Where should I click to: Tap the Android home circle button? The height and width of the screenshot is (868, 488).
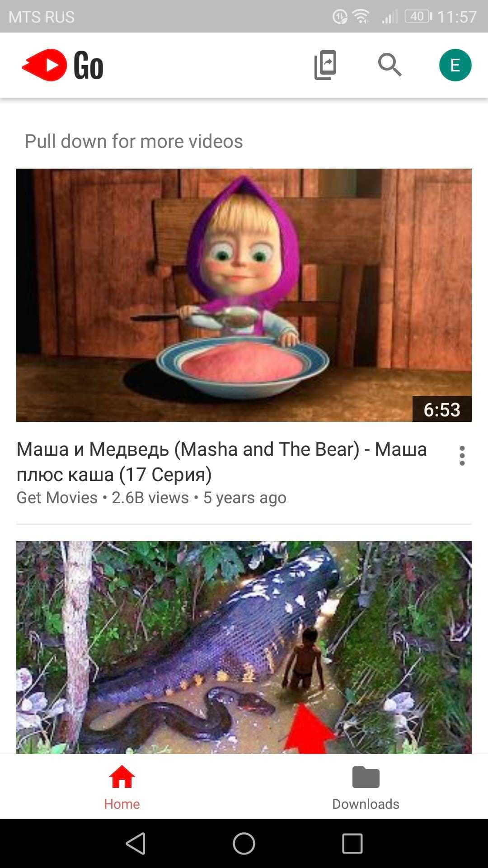(x=244, y=844)
